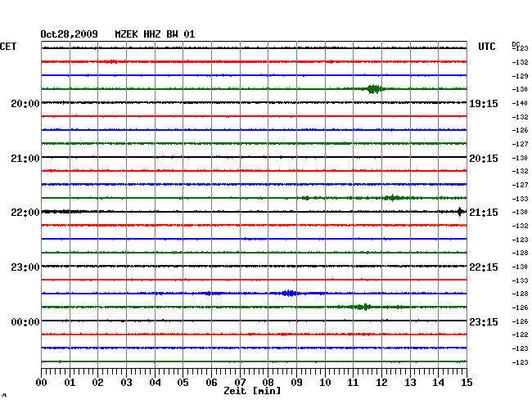
Task: Click the 20:00 CET time label
Action: (25, 103)
